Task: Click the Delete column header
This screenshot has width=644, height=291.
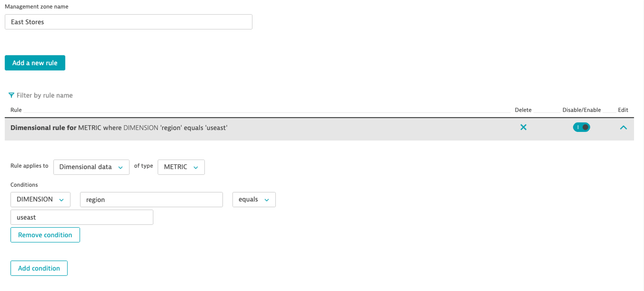Action: point(523,110)
